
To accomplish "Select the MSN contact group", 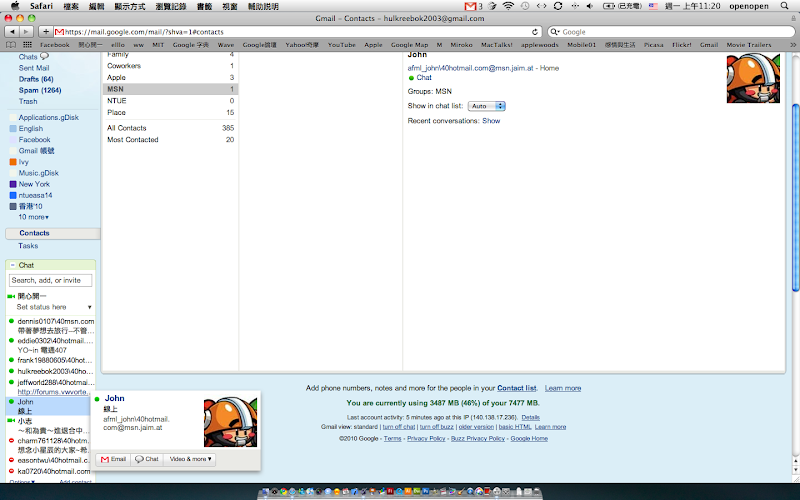I will 170,89.
